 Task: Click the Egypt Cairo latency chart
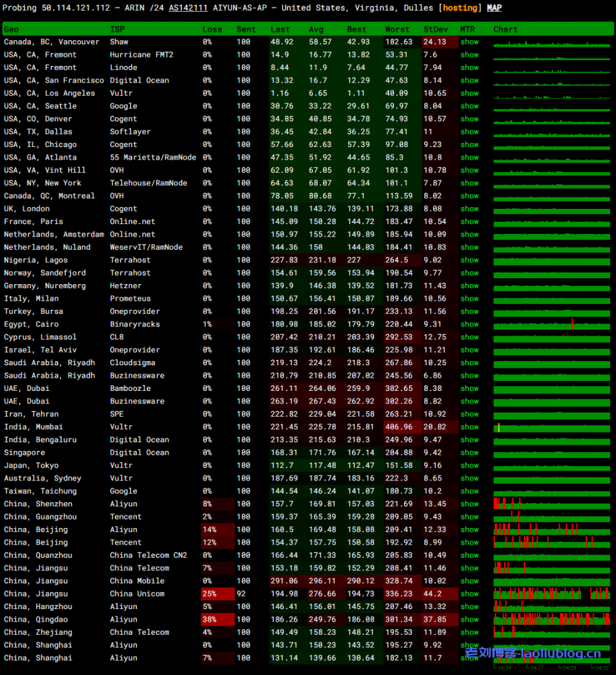click(x=552, y=324)
